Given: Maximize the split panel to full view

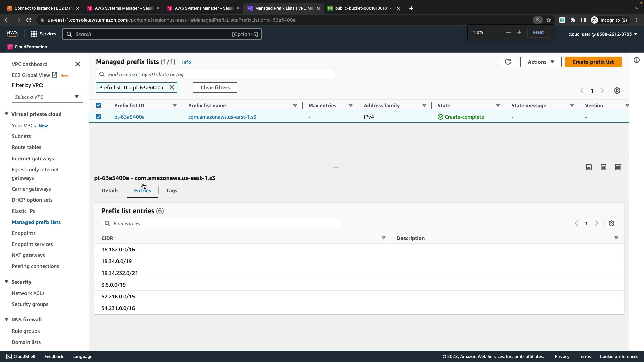Looking at the screenshot, I should tap(618, 167).
